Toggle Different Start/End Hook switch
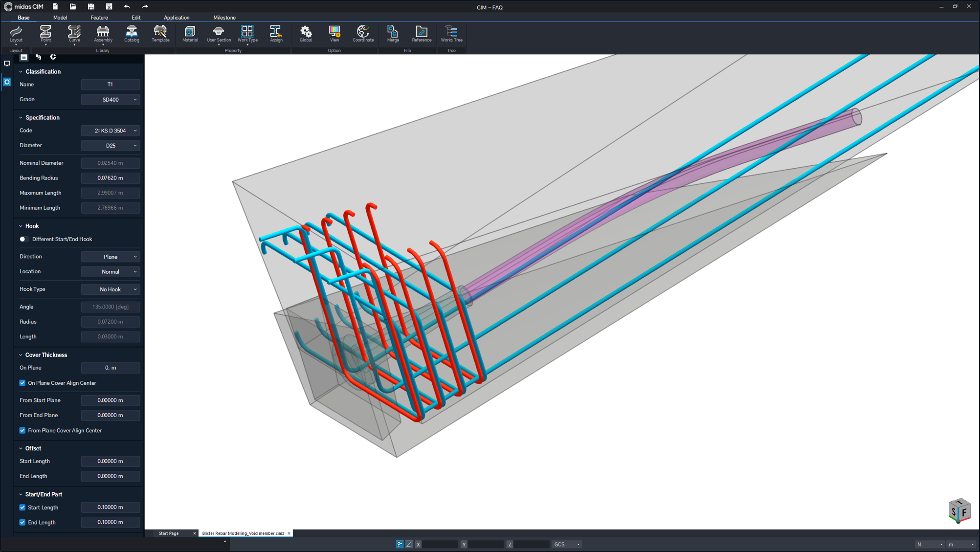The image size is (980, 552). click(23, 239)
